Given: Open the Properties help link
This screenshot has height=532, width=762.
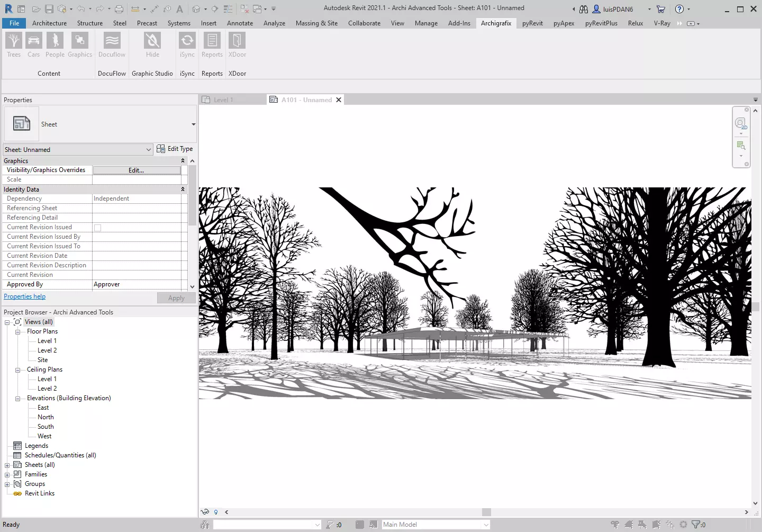Looking at the screenshot, I should (24, 296).
